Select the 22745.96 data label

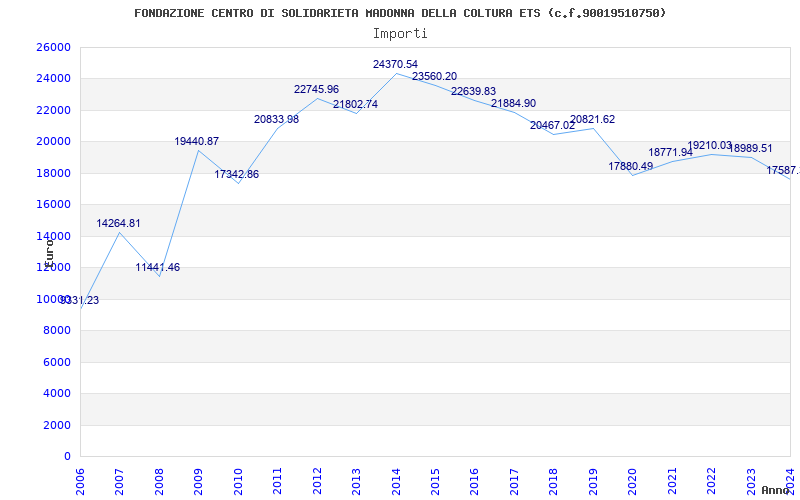(316, 89)
